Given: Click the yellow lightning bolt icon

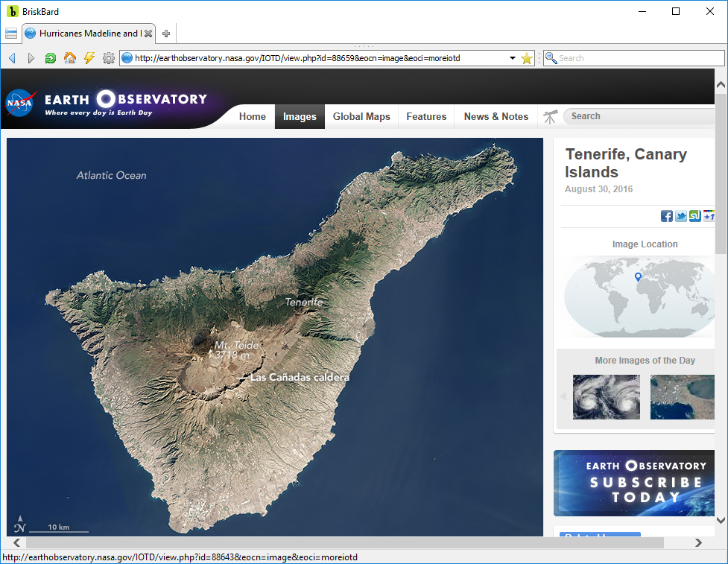Looking at the screenshot, I should pos(89,58).
